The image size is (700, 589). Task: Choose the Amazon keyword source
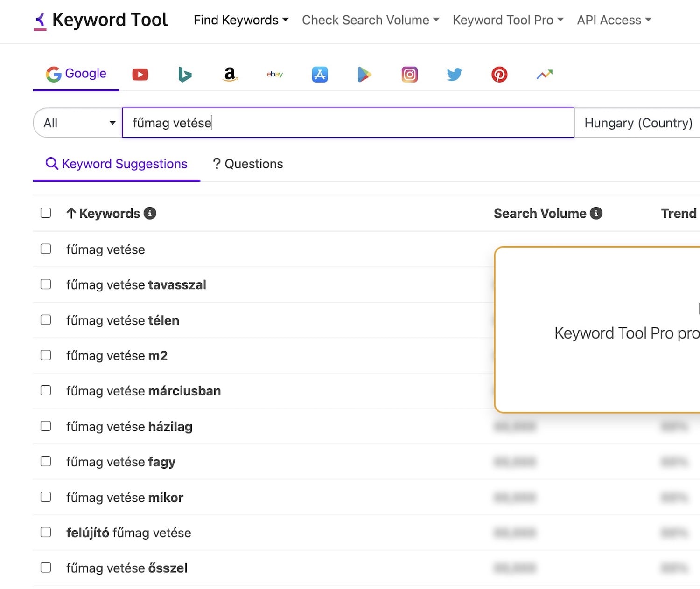230,75
